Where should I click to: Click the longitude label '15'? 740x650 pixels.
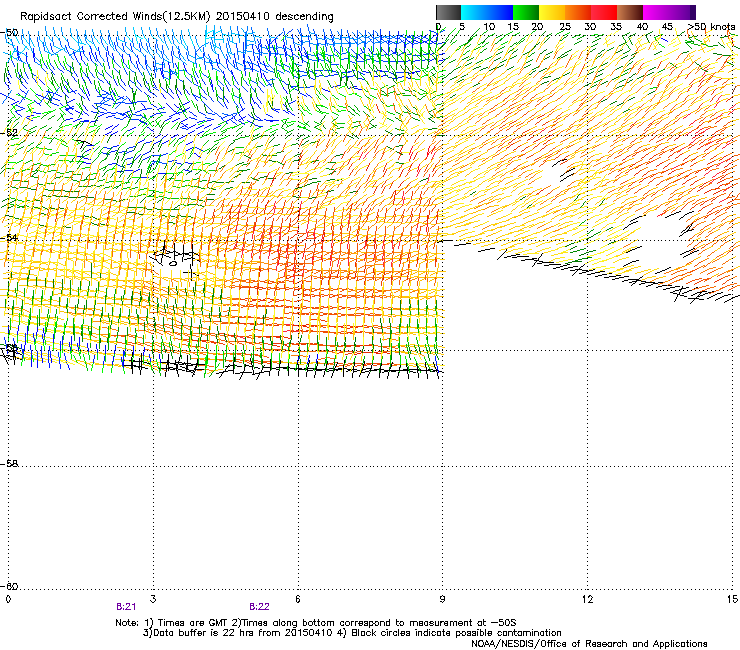(x=732, y=599)
